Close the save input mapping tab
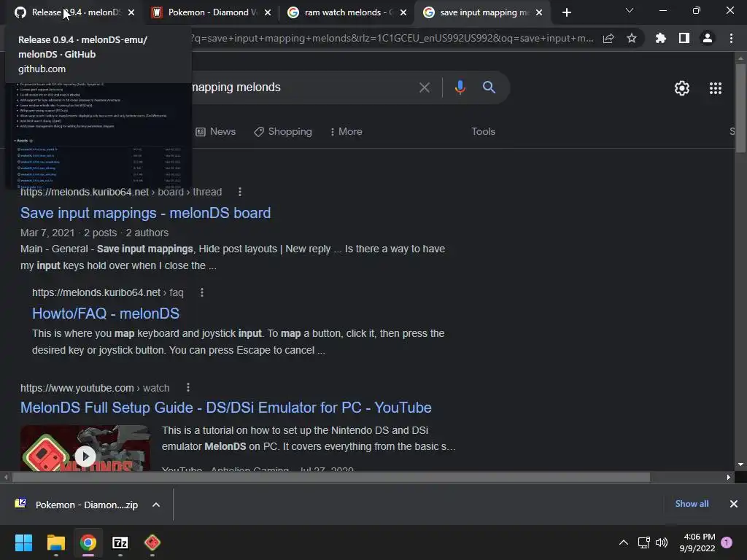The width and height of the screenshot is (747, 560). (x=539, y=12)
